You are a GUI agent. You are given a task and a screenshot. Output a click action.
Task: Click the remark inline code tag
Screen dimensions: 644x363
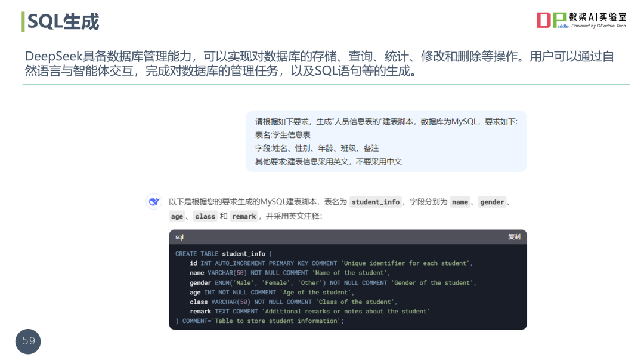pos(244,216)
